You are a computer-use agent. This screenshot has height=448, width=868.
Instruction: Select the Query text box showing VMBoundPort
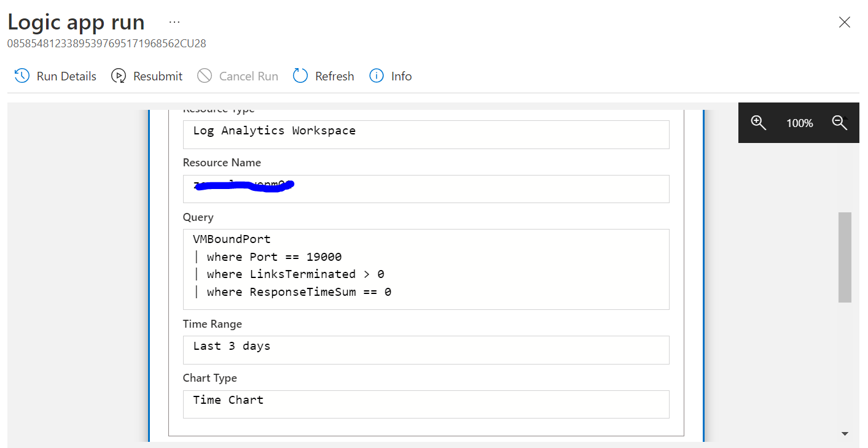pos(426,269)
